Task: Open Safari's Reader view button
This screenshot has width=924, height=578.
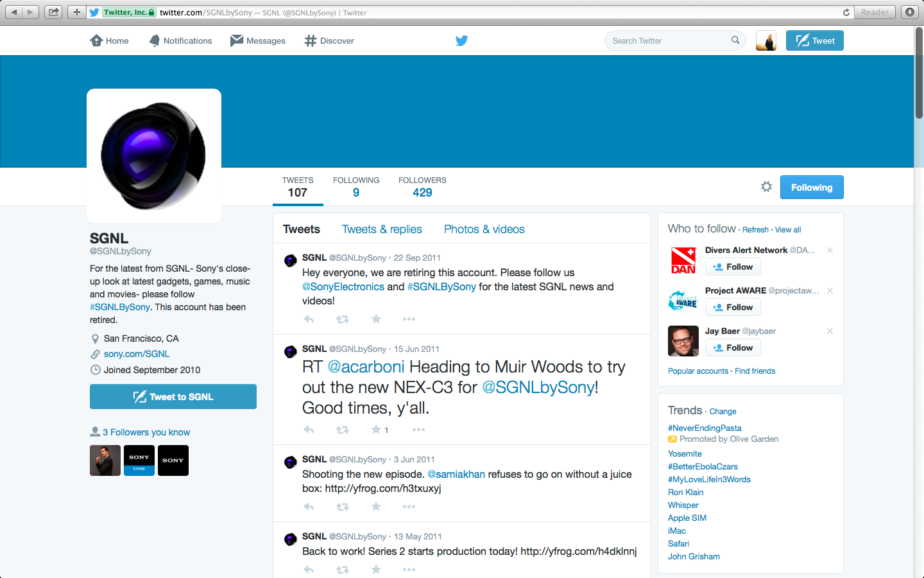Action: click(875, 12)
